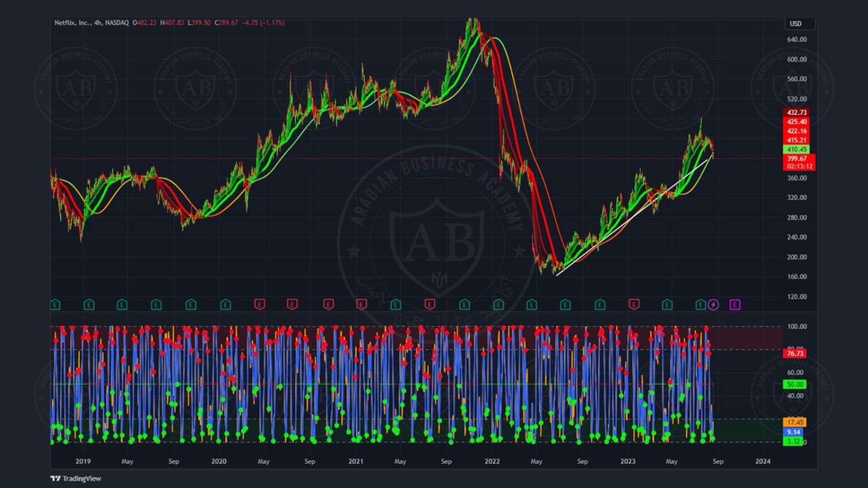Click the 2020 time axis label
This screenshot has height=488, width=868.
219,461
